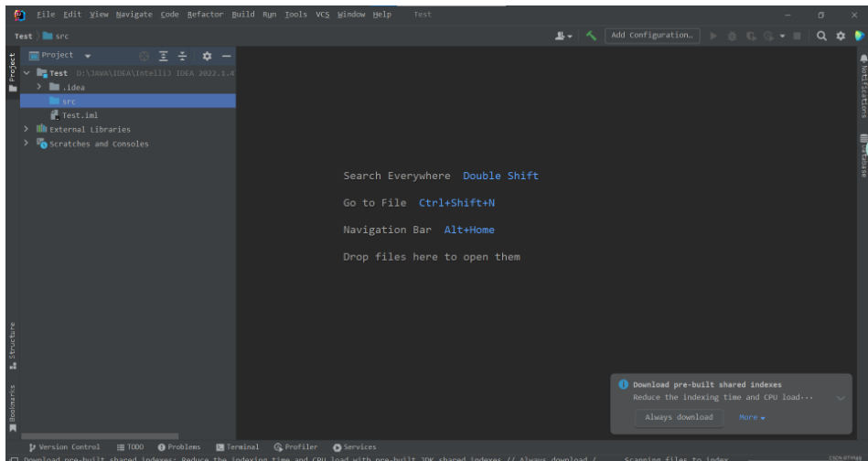The width and height of the screenshot is (868, 461).
Task: Click Test in the breadcrumb bar
Action: click(x=23, y=36)
